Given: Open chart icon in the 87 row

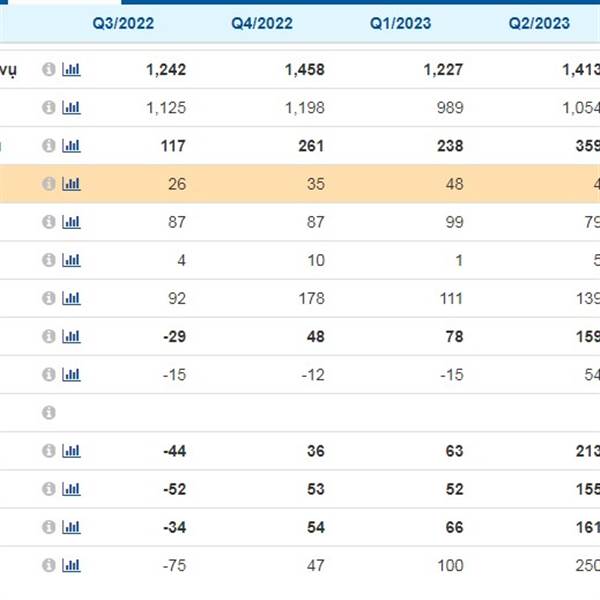Looking at the screenshot, I should pyautogui.click(x=71, y=222).
